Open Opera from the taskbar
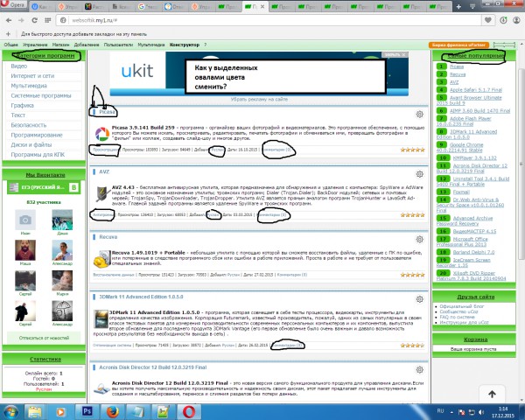The height and width of the screenshot is (420, 525). coord(189,411)
